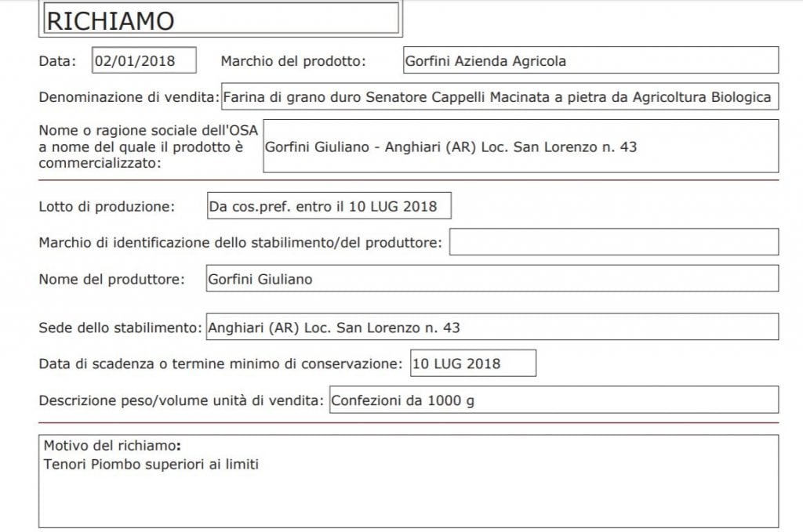The width and height of the screenshot is (803, 532).
Task: Click the 'Sede dello stabilimento:' label
Action: click(120, 328)
